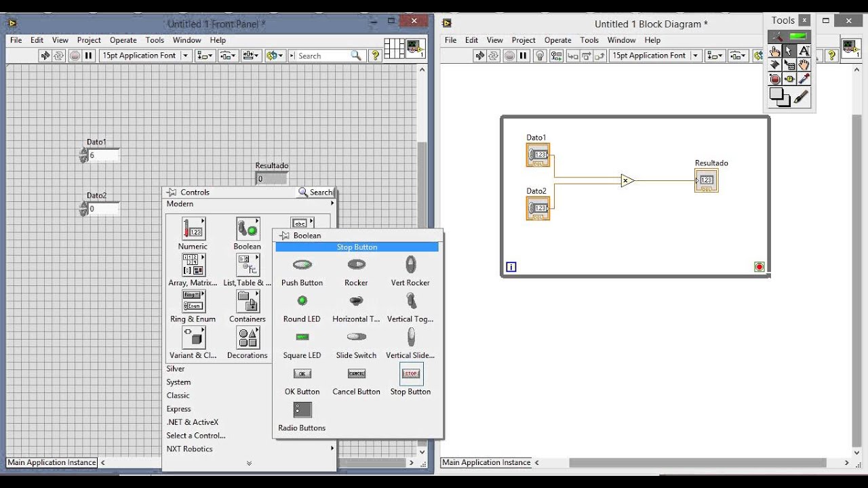Viewport: 868px width, 488px height.
Task: Open Operate menu in Front Panel
Action: click(123, 40)
